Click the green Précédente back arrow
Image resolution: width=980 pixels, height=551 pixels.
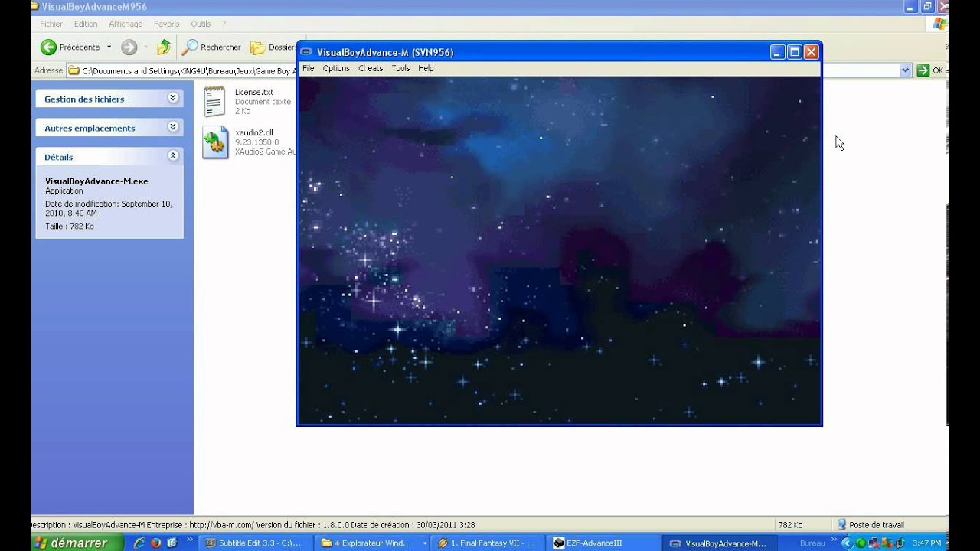point(48,47)
